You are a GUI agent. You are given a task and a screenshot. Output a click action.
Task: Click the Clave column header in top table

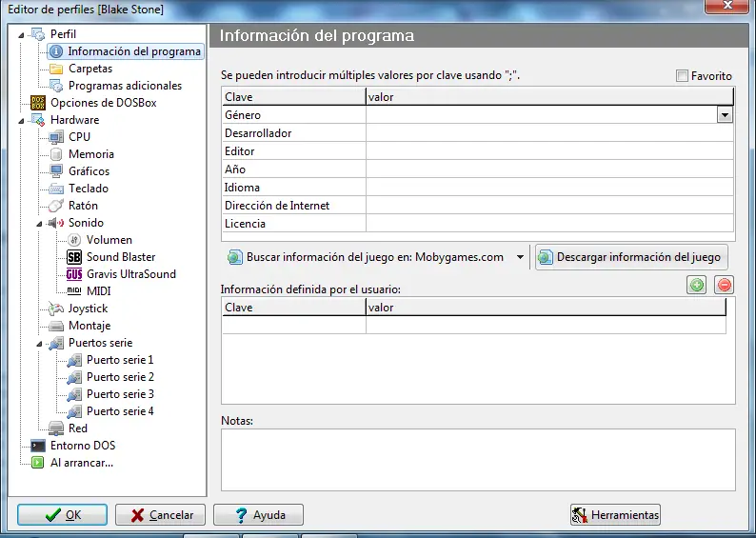click(x=294, y=97)
